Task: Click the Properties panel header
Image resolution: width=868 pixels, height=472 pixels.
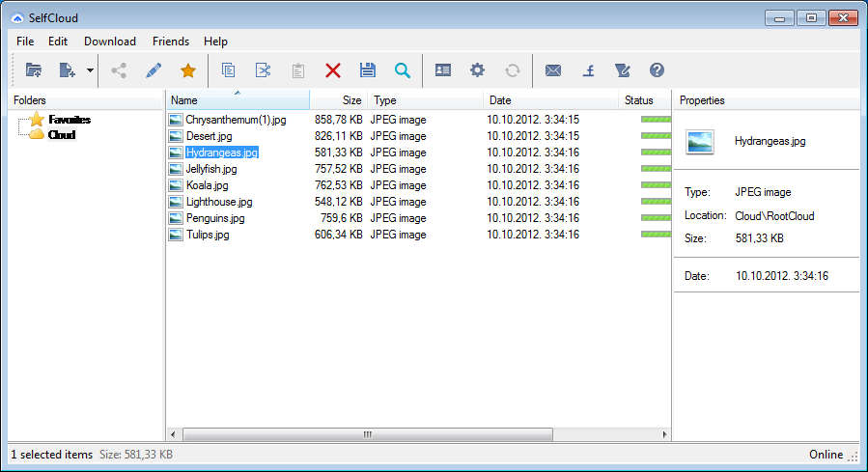Action: [767, 100]
